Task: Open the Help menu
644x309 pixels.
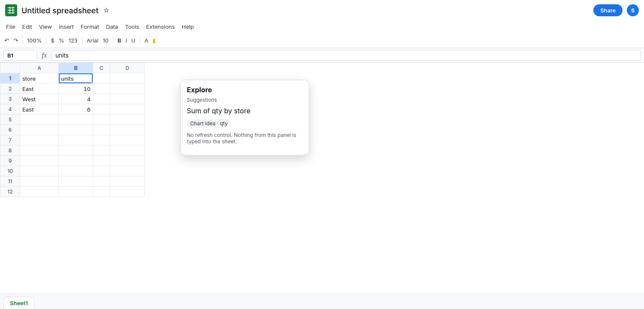Action: click(188, 27)
